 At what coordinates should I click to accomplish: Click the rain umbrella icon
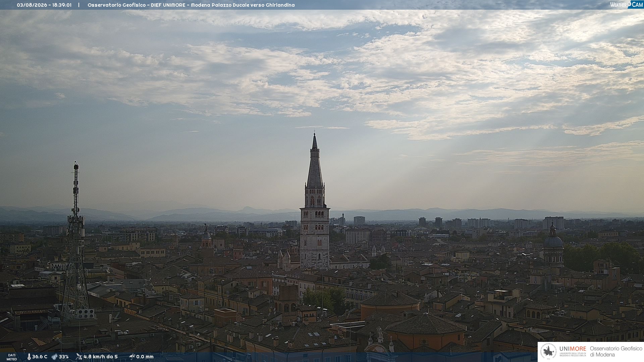click(x=132, y=357)
